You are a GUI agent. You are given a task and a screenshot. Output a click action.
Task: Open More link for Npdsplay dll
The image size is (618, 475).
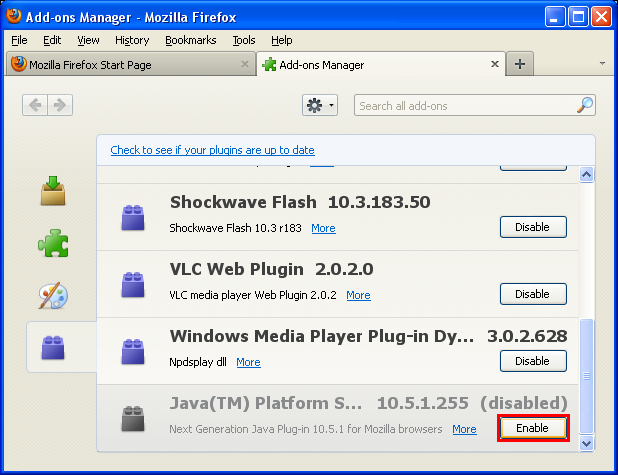(248, 362)
